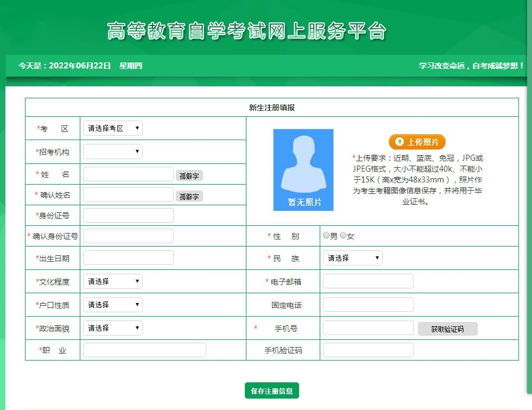The height and width of the screenshot is (410, 532).
Task: Click the 手机验证码 input field
Action: click(368, 350)
